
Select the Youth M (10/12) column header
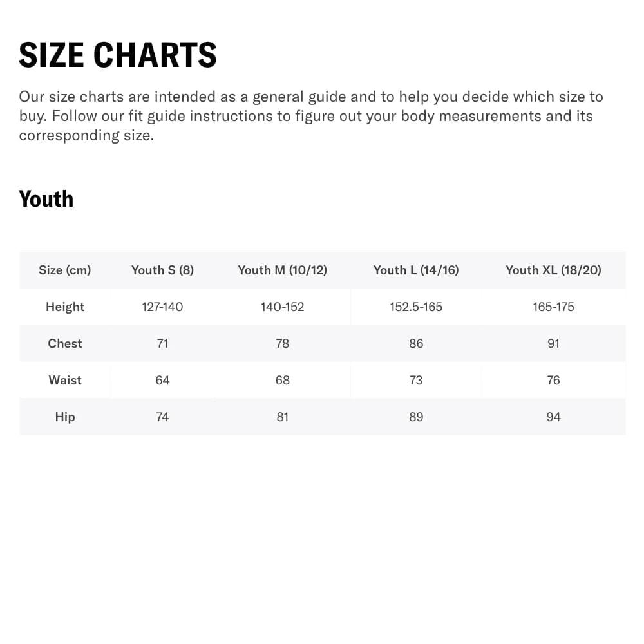[282, 270]
